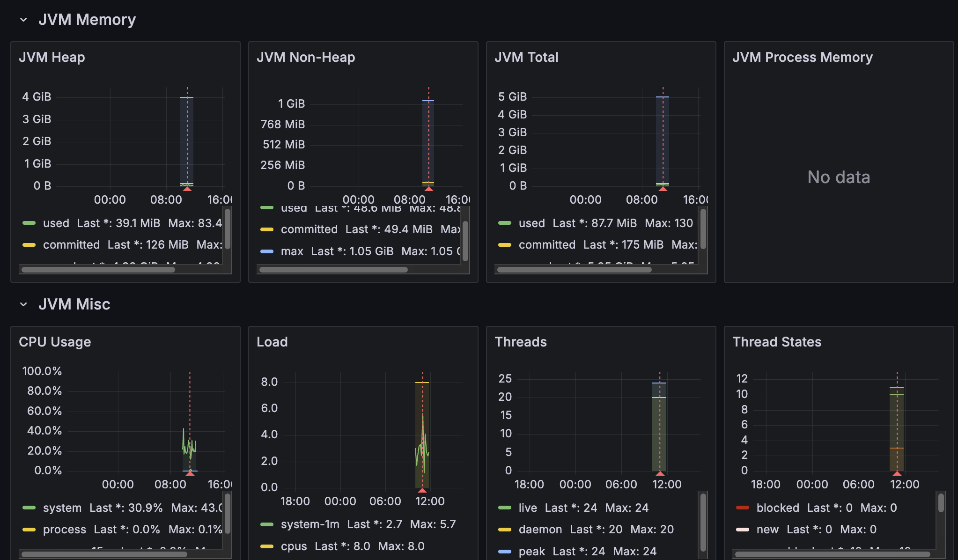This screenshot has height=560, width=958.
Task: Click the yellow series icon beside Threads daemon
Action: coord(505,530)
